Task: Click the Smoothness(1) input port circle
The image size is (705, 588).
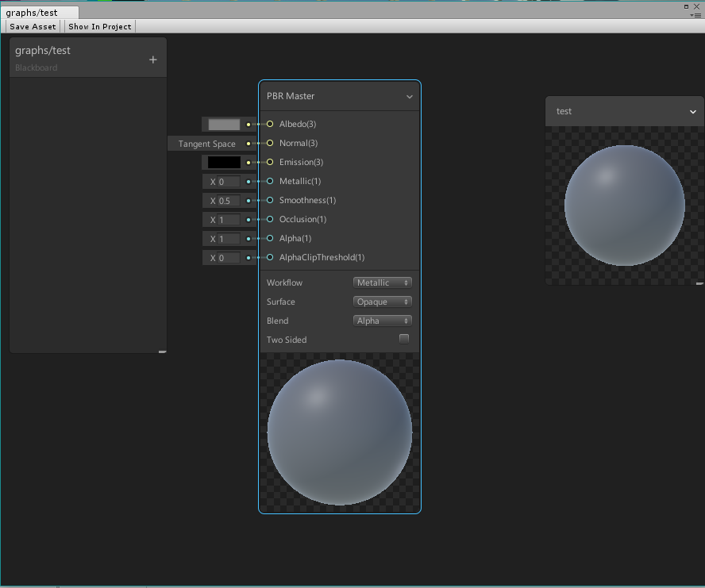Action: click(270, 200)
